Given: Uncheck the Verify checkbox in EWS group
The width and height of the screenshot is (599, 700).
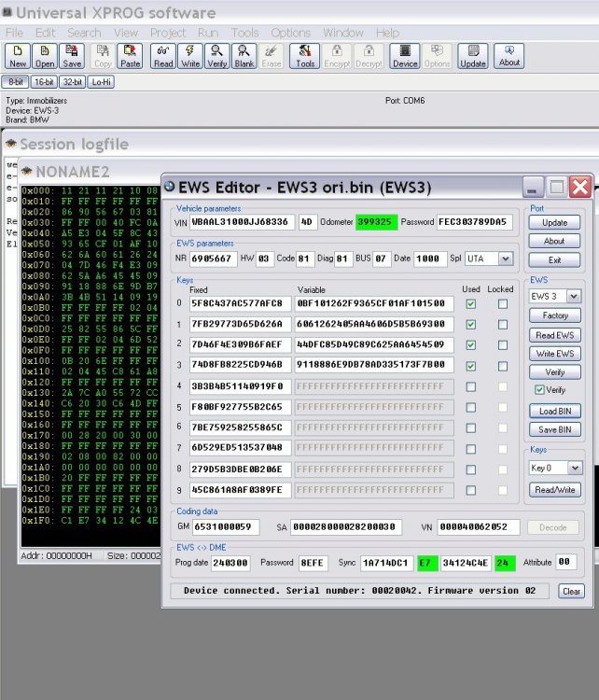Looking at the screenshot, I should pyautogui.click(x=539, y=390).
